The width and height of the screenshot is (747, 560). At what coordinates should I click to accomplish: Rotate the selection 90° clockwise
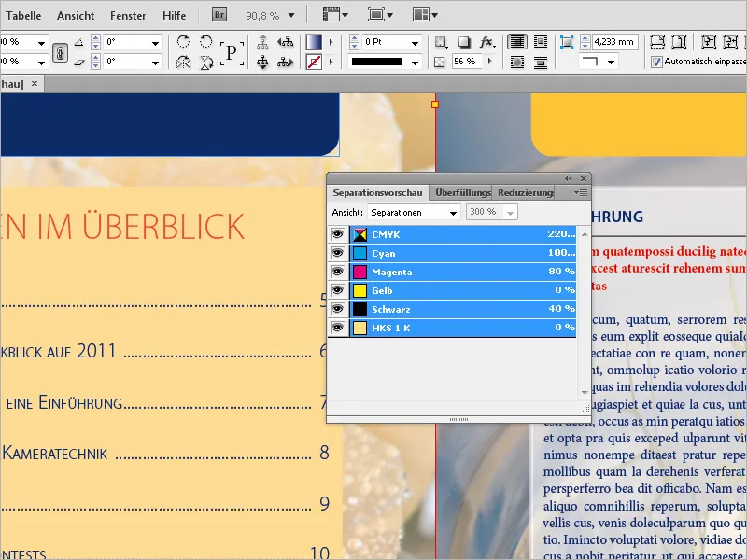tap(183, 42)
